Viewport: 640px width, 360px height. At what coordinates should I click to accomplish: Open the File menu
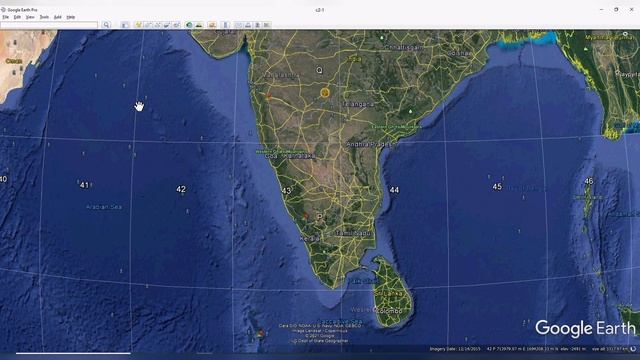[x=6, y=17]
